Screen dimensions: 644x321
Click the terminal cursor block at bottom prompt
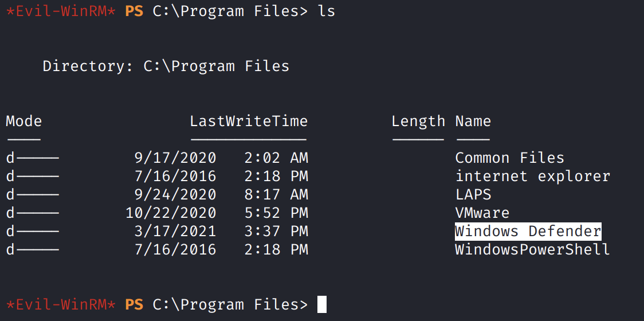[321, 304]
